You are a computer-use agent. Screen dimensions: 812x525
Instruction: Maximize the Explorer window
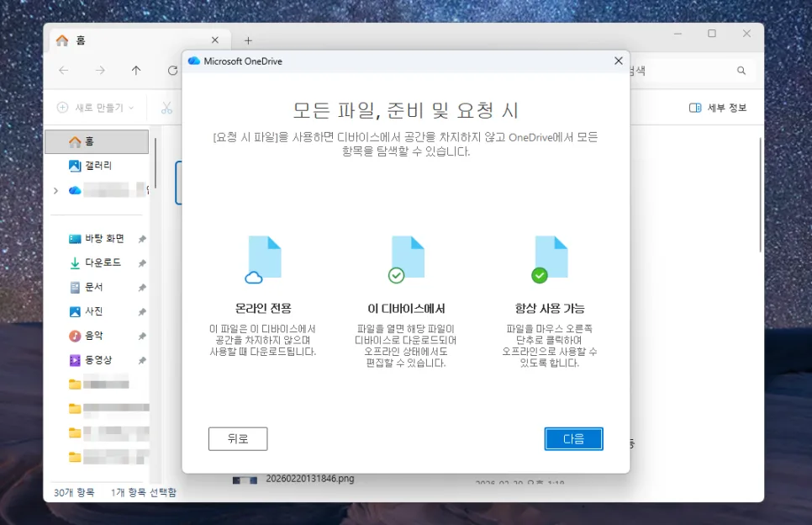pos(712,34)
